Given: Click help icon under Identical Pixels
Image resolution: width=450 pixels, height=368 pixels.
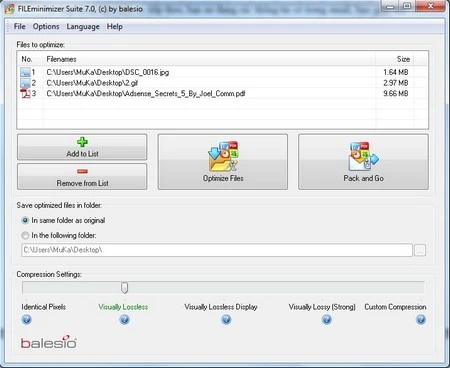Looking at the screenshot, I should [x=26, y=320].
